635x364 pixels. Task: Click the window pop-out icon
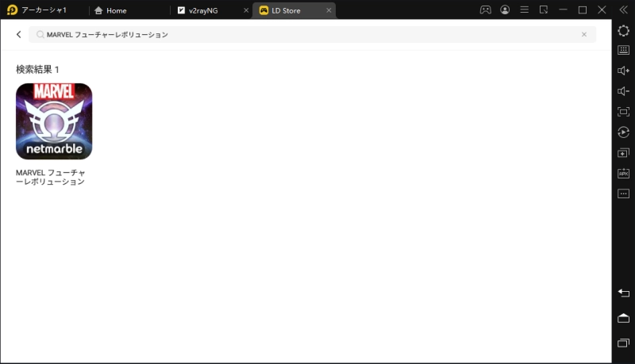(544, 10)
